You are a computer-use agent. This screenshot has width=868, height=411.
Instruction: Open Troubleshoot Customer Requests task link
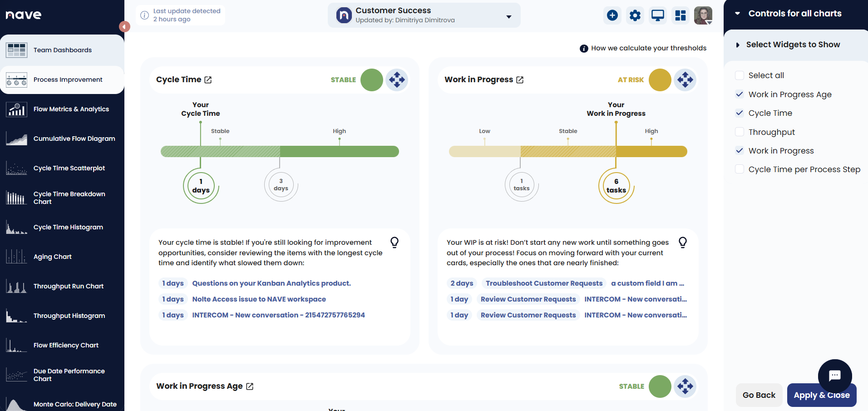pyautogui.click(x=544, y=283)
